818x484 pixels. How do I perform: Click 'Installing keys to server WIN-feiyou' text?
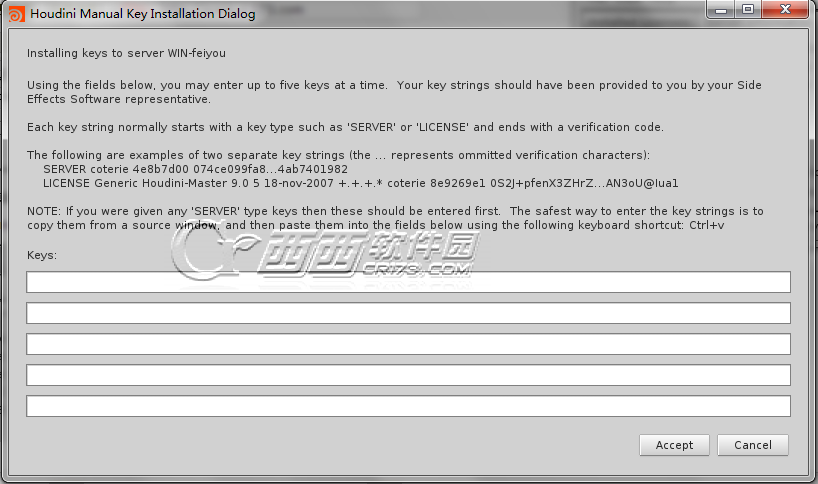(126, 53)
